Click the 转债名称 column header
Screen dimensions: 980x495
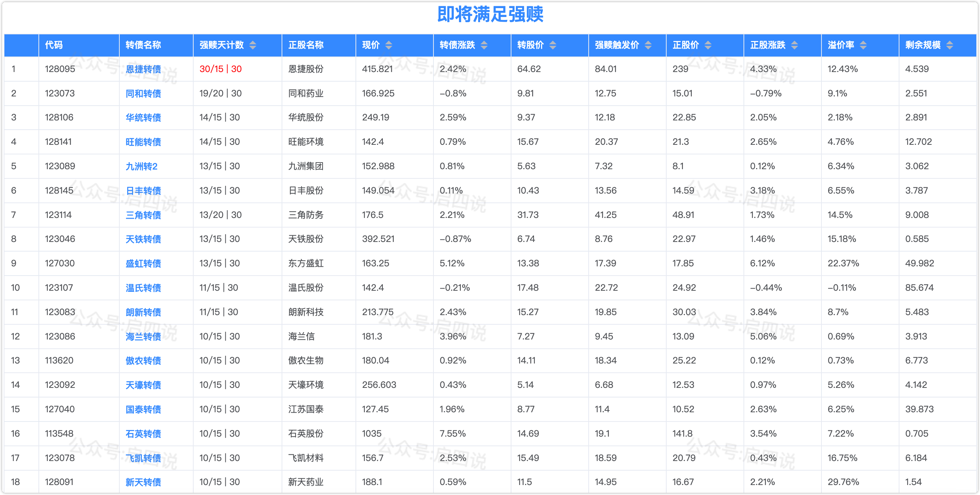click(143, 45)
